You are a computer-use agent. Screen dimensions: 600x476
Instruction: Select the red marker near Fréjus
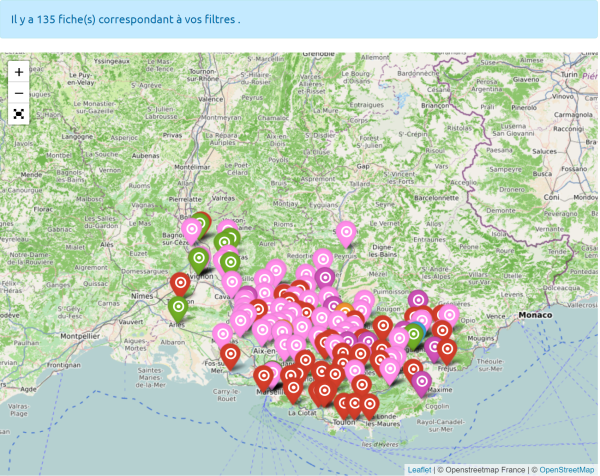447,349
